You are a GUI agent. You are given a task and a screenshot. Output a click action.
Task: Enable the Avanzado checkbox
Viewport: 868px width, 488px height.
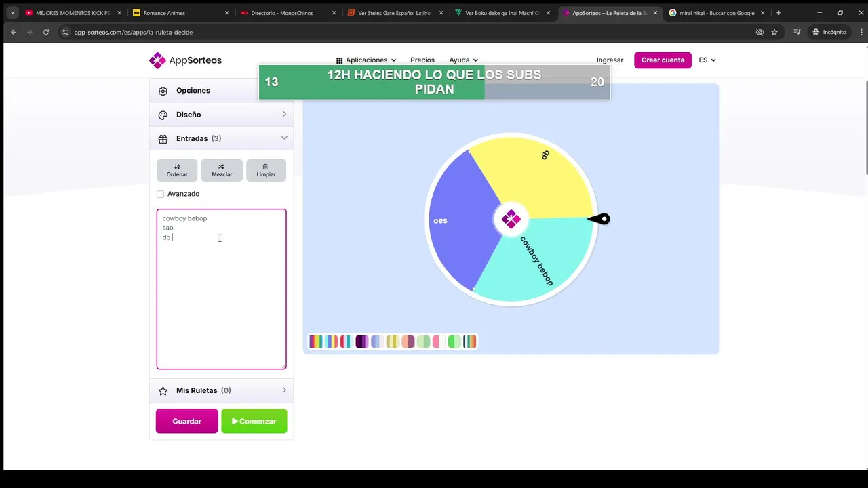(161, 195)
